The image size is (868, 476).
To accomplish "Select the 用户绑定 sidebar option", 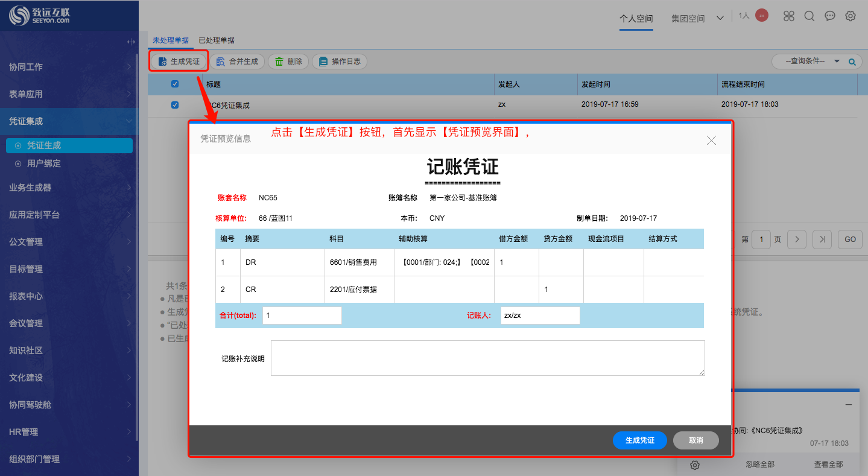I will [44, 163].
